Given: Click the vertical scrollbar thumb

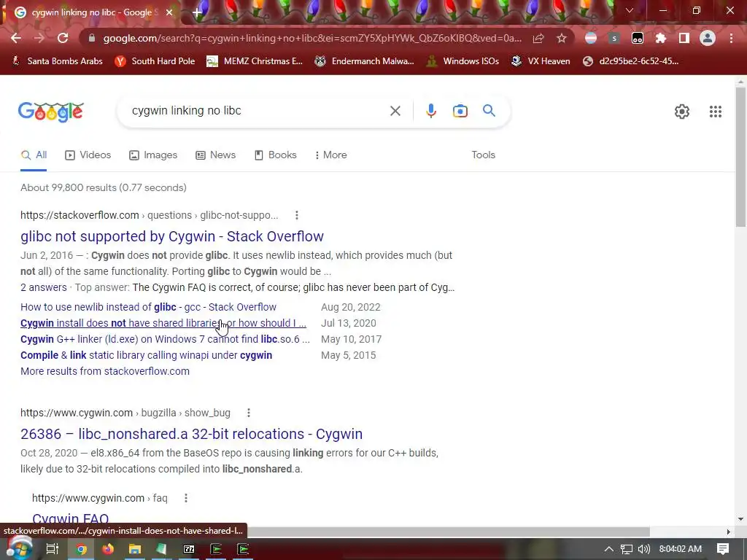Looking at the screenshot, I should tap(740, 157).
